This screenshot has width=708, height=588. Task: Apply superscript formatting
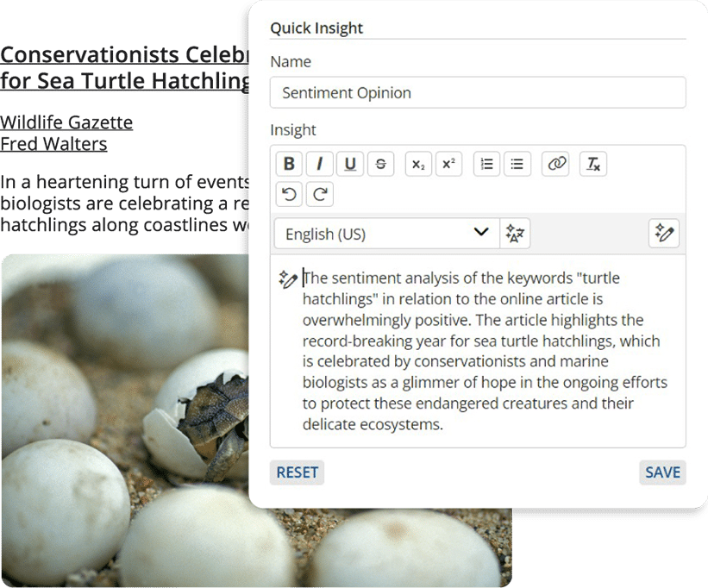(448, 163)
